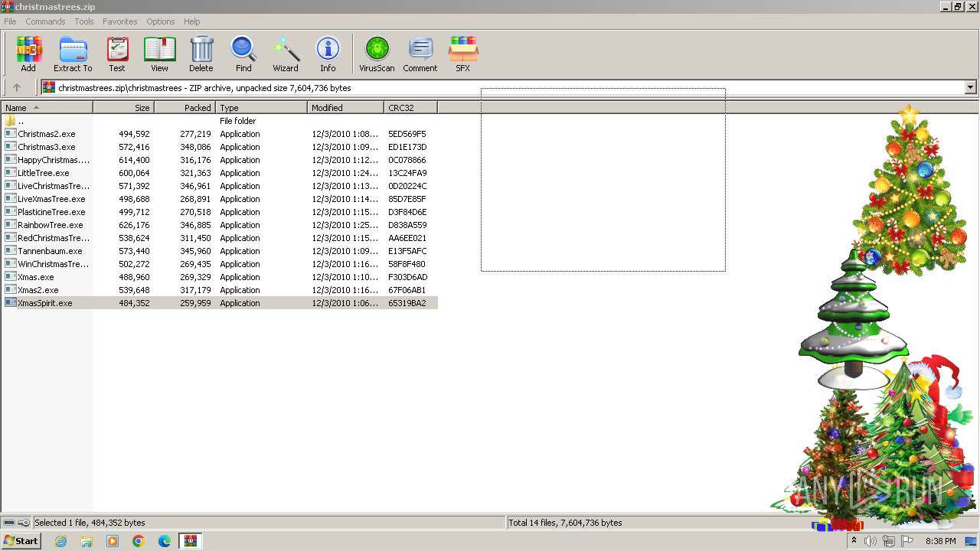Show hidden tray icons arrow
The image size is (980, 551).
tap(854, 541)
